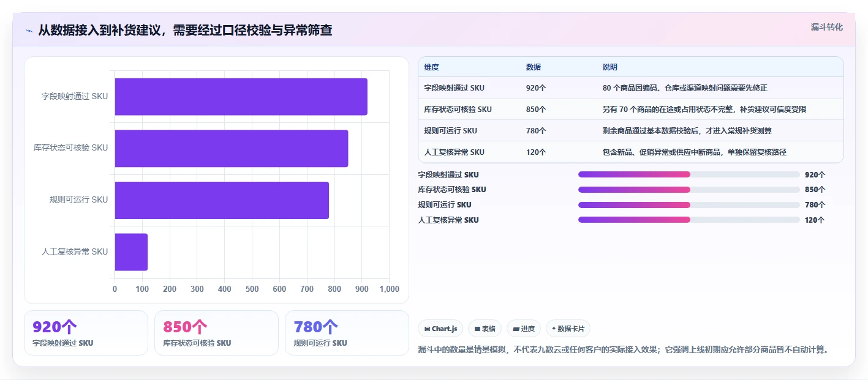
Task: Click the 数据 column header
Action: coord(533,67)
